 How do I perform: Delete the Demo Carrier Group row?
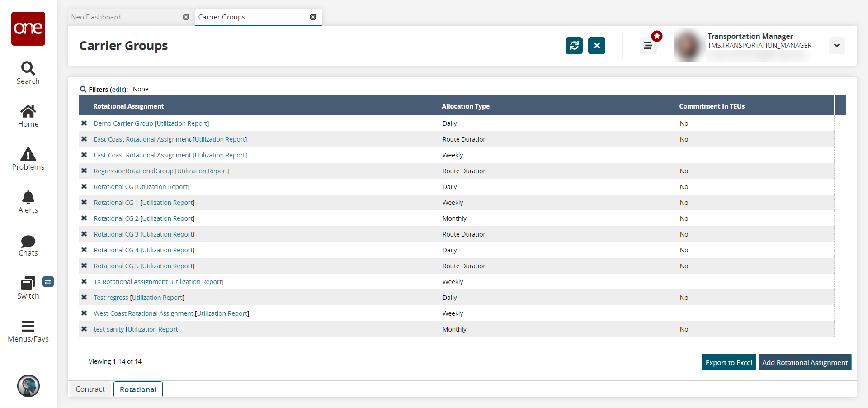[84, 123]
